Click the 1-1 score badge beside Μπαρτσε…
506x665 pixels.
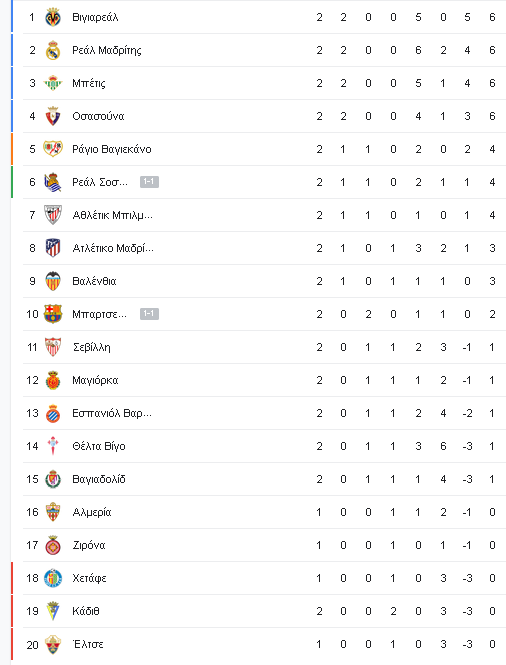coord(149,314)
